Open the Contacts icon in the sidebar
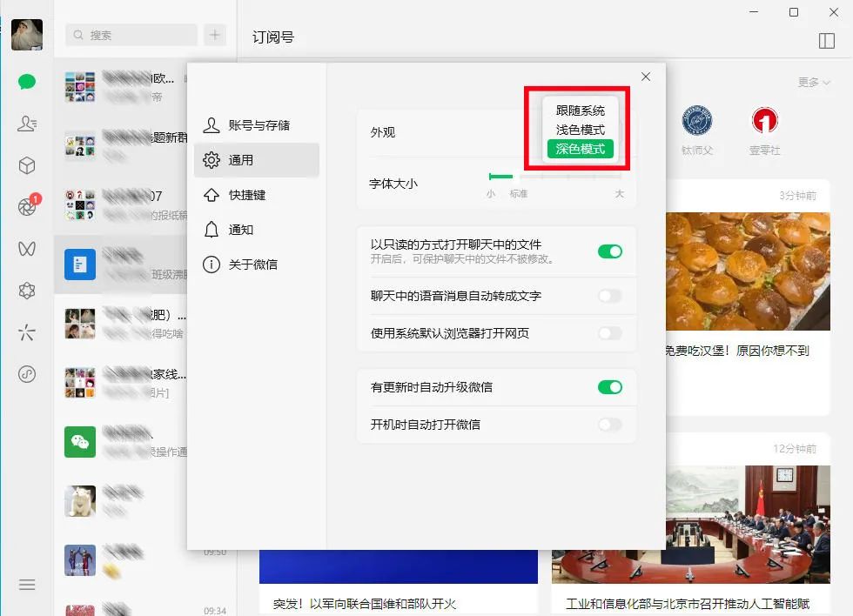853x616 pixels. (27, 124)
